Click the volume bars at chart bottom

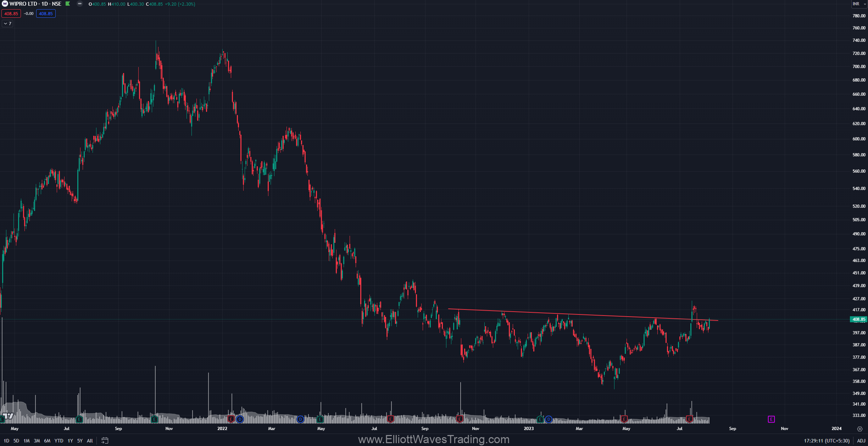pos(355,419)
